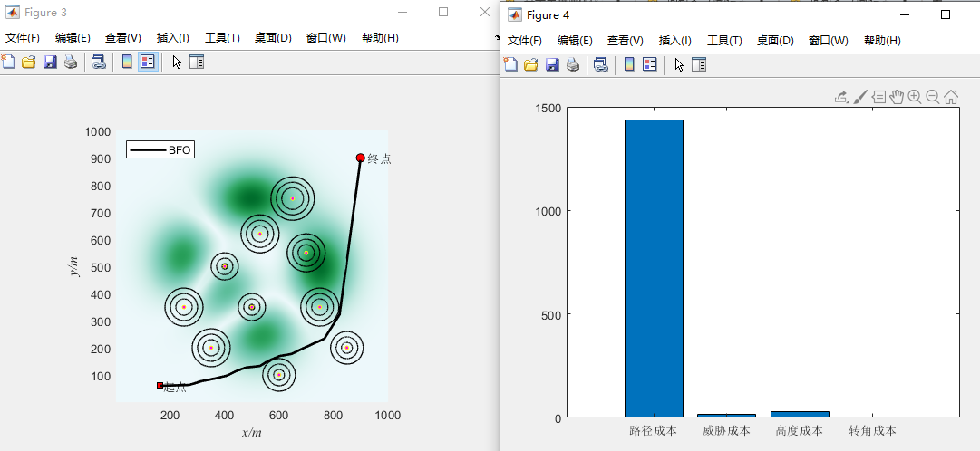
Task: Open 插入(I) menu in Figure 3
Action: tap(172, 38)
